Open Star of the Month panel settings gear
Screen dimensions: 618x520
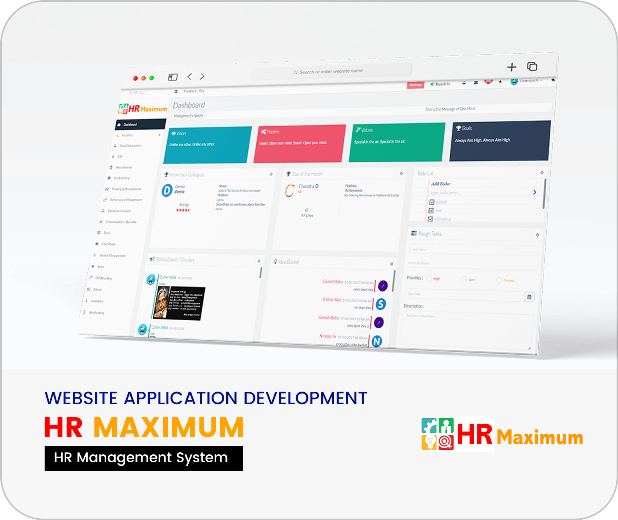coord(401,173)
